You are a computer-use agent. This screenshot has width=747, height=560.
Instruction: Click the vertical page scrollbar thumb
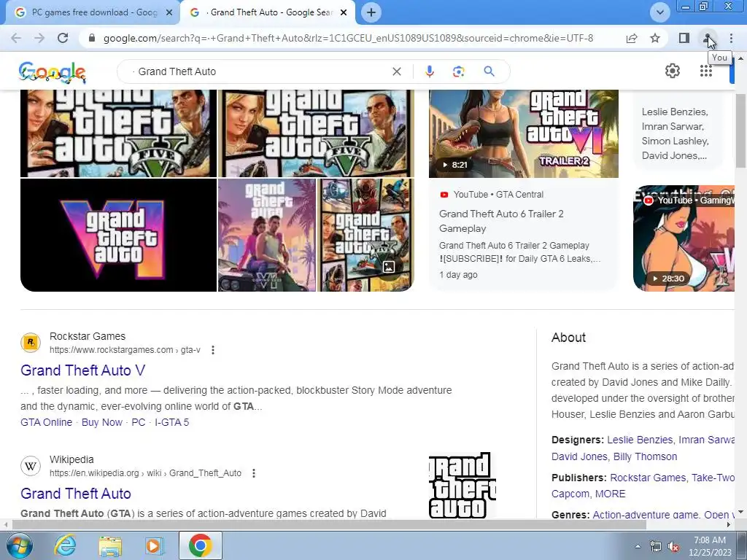(741, 131)
